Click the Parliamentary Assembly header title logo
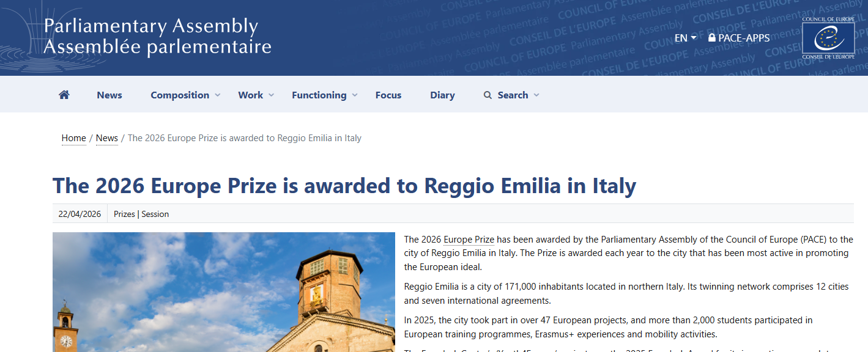 pyautogui.click(x=157, y=37)
